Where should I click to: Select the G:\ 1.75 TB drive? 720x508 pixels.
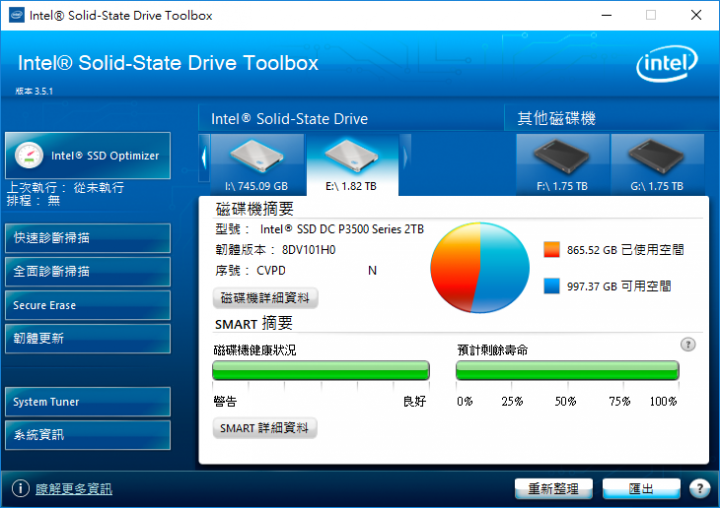pyautogui.click(x=657, y=165)
